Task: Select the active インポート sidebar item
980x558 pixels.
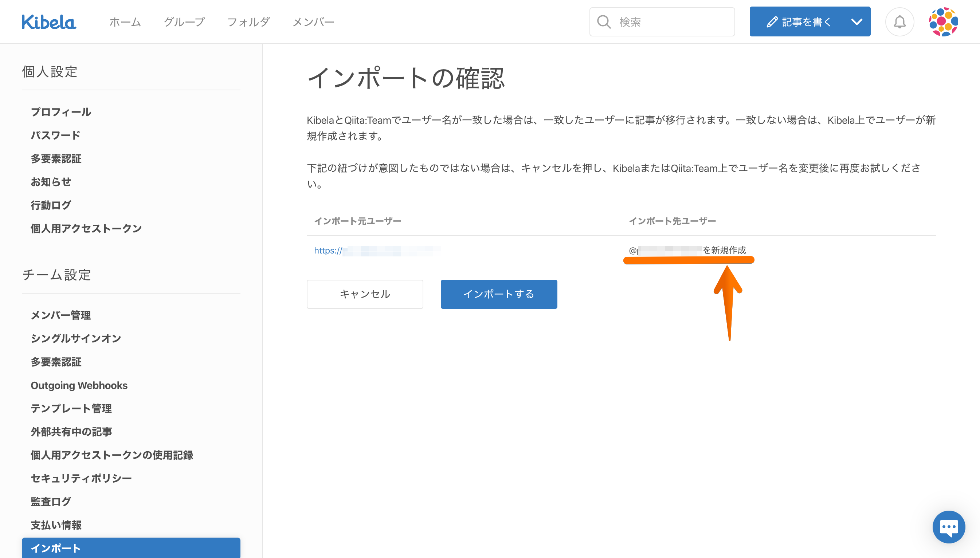Action: coord(131,548)
